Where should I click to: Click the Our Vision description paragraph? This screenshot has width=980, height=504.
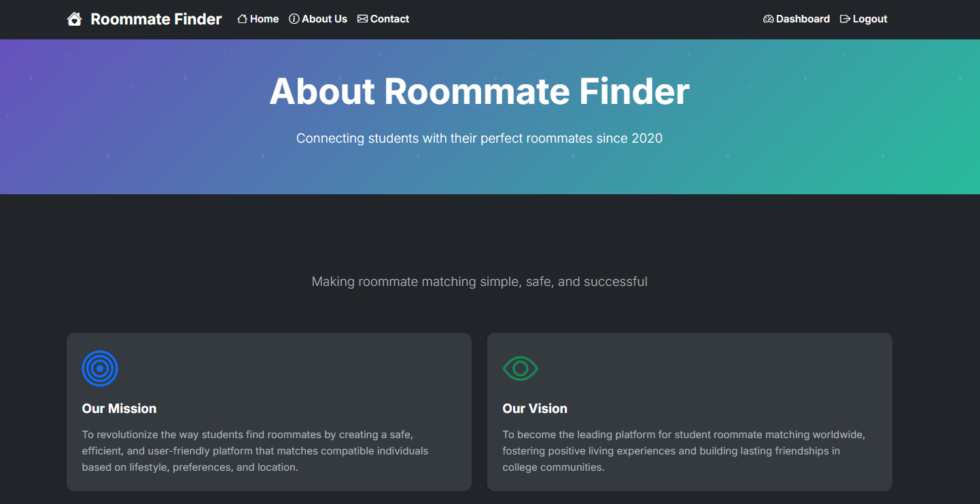click(684, 450)
